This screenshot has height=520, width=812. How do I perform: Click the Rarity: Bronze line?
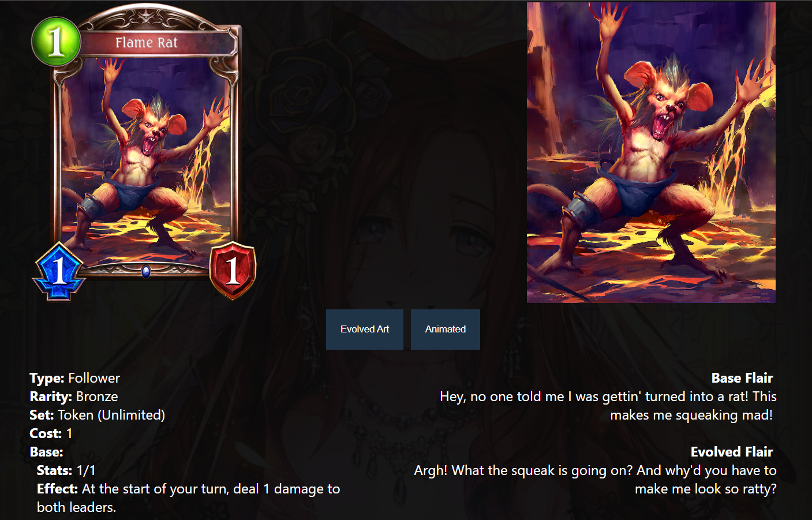74,396
